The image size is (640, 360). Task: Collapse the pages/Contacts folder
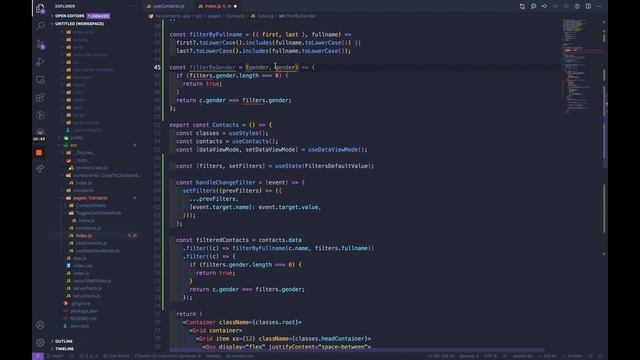90,198
